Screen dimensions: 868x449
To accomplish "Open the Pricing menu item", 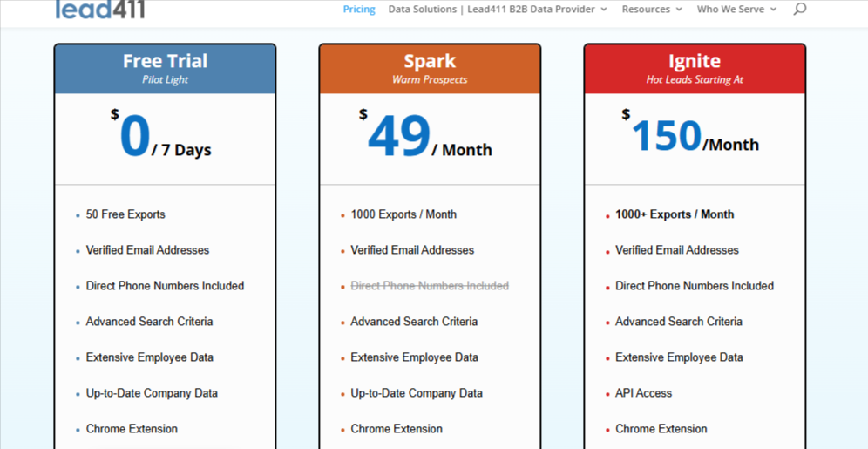I will click(359, 10).
